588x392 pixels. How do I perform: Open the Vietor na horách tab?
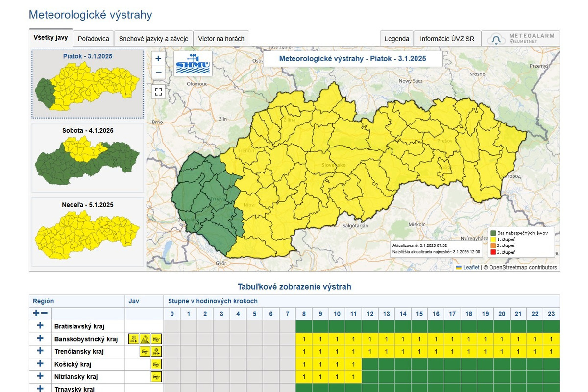click(x=221, y=39)
